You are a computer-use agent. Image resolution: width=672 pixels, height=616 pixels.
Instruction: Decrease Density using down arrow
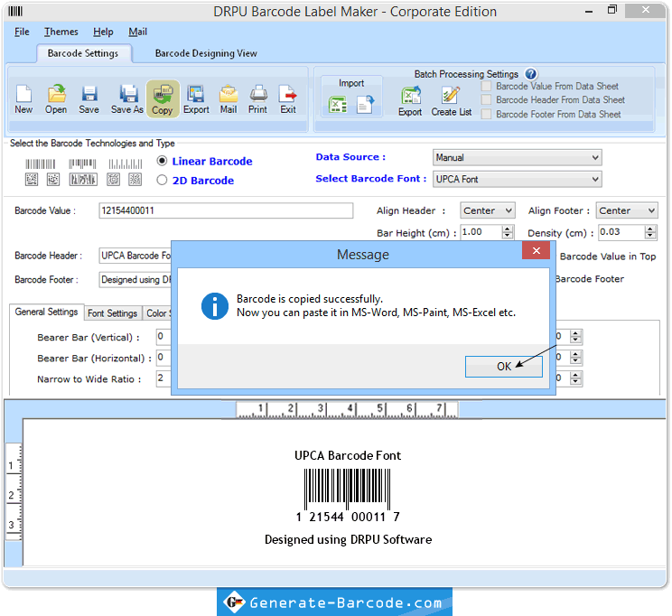(x=650, y=236)
